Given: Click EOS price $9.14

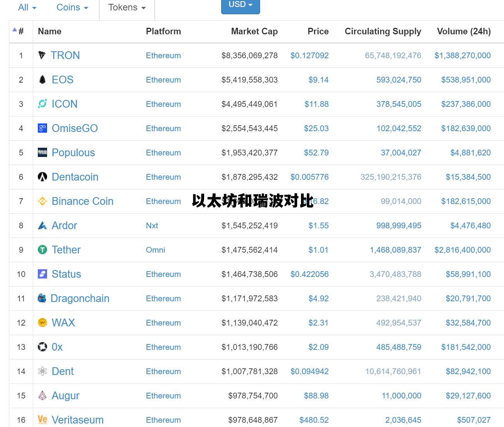Looking at the screenshot, I should 318,79.
